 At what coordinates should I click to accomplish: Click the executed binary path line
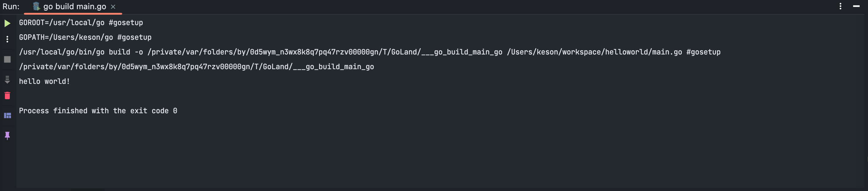(196, 67)
